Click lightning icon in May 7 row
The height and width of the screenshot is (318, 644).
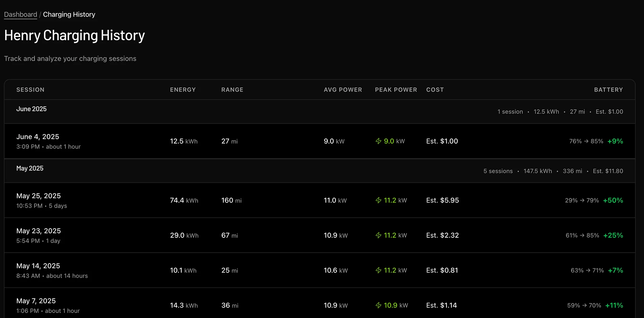pos(379,305)
